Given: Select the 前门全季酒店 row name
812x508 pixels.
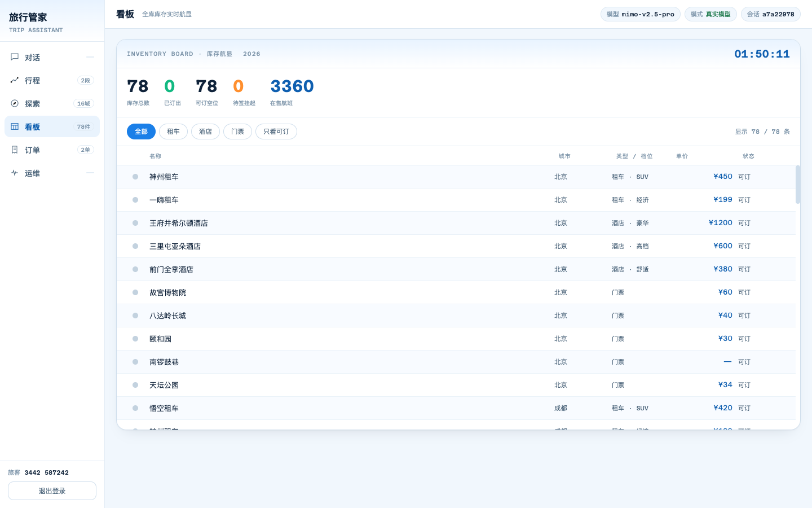Looking at the screenshot, I should click(x=171, y=269).
